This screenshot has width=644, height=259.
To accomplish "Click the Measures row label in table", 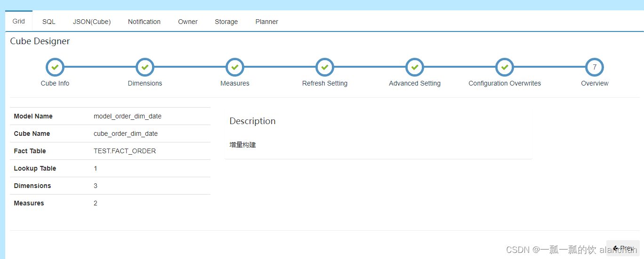I will point(29,203).
